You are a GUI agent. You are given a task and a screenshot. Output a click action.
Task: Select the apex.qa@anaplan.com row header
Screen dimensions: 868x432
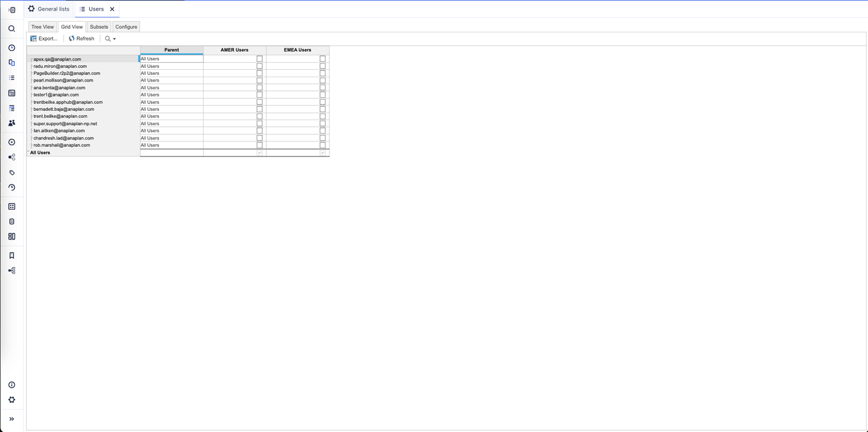[83, 59]
